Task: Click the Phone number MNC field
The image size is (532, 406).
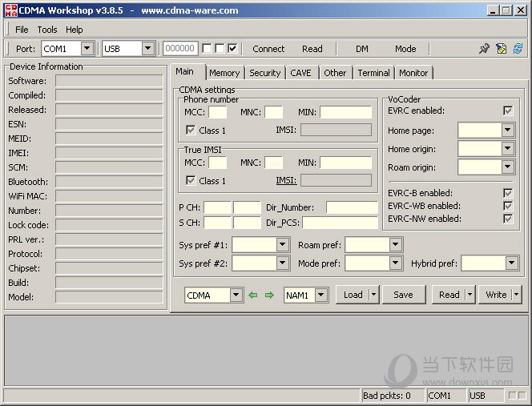Action: (273, 112)
